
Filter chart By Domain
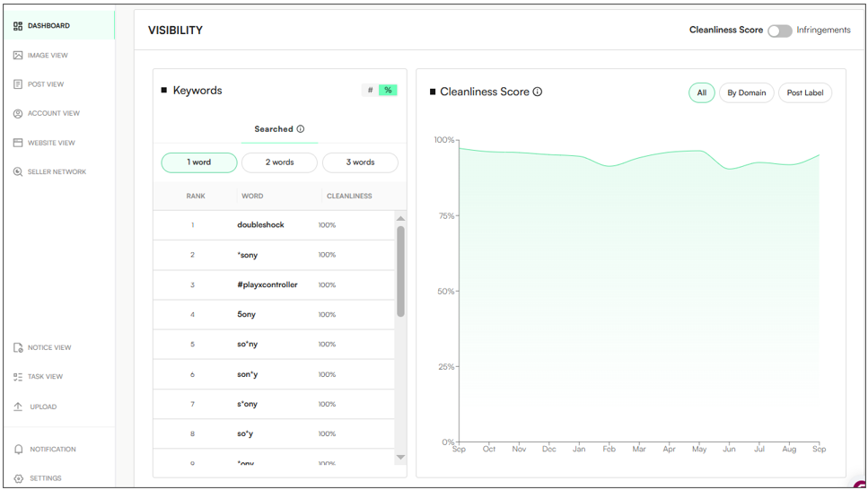coord(746,92)
